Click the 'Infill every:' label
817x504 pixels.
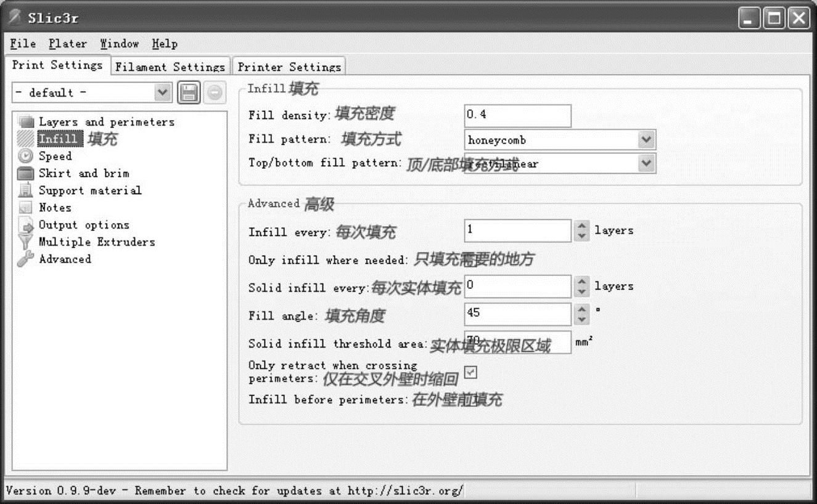[x=290, y=232]
